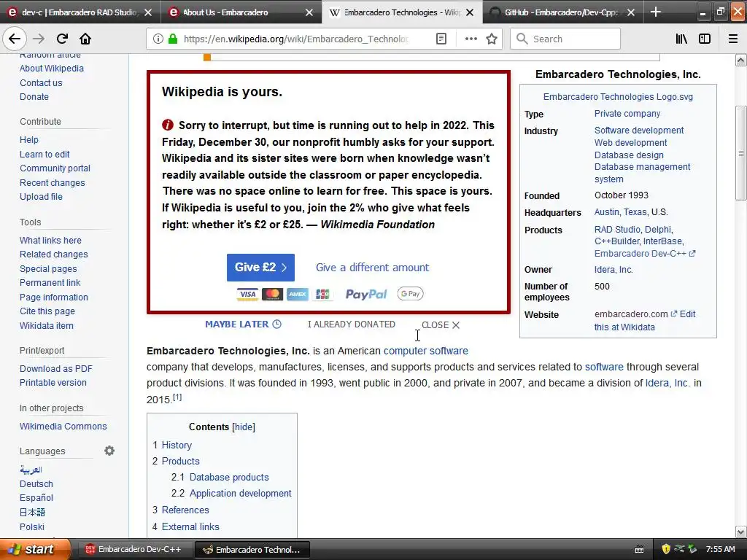Image resolution: width=747 pixels, height=560 pixels.
Task: Open the Firefox hamburger menu
Action: pos(733,39)
